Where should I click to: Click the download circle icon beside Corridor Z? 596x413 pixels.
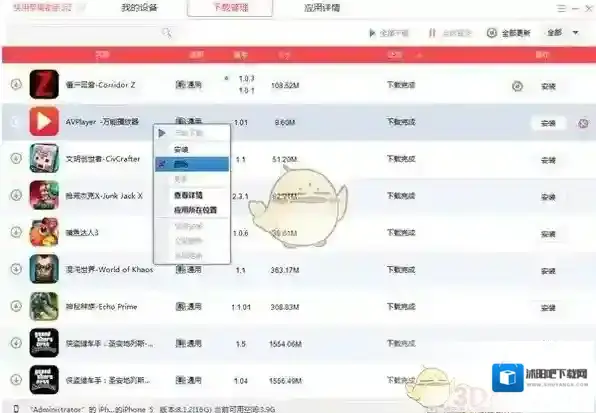(x=16, y=84)
